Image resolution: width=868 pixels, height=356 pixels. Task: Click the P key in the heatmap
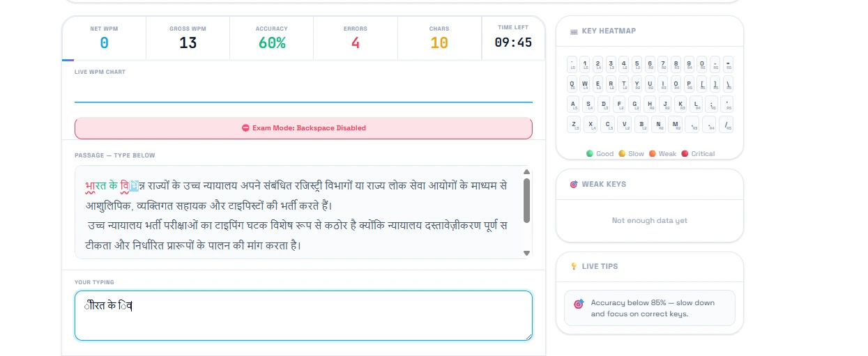click(x=689, y=84)
